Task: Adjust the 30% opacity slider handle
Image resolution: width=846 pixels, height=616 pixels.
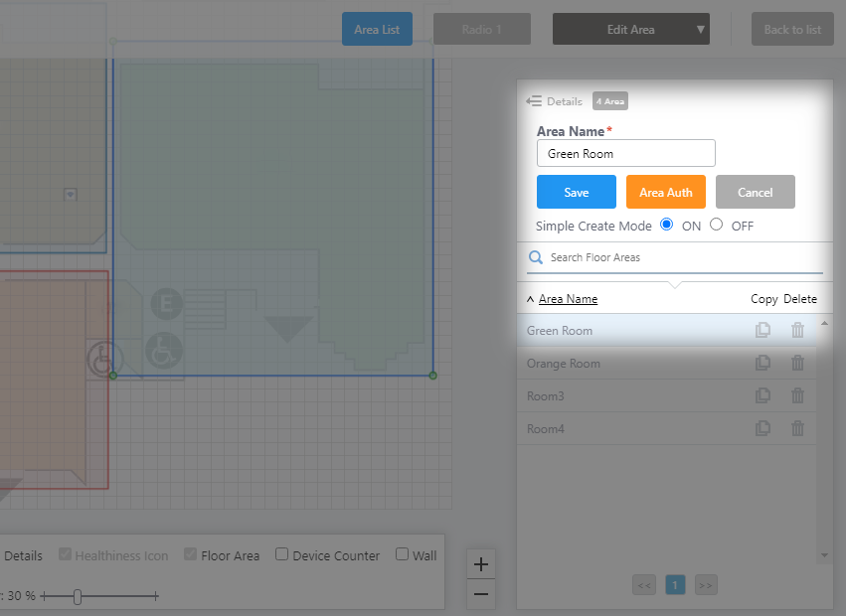Action: click(78, 596)
